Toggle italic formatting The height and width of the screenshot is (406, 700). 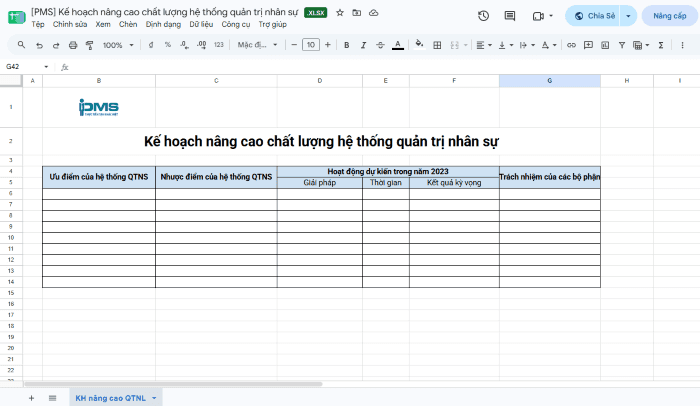pos(363,45)
